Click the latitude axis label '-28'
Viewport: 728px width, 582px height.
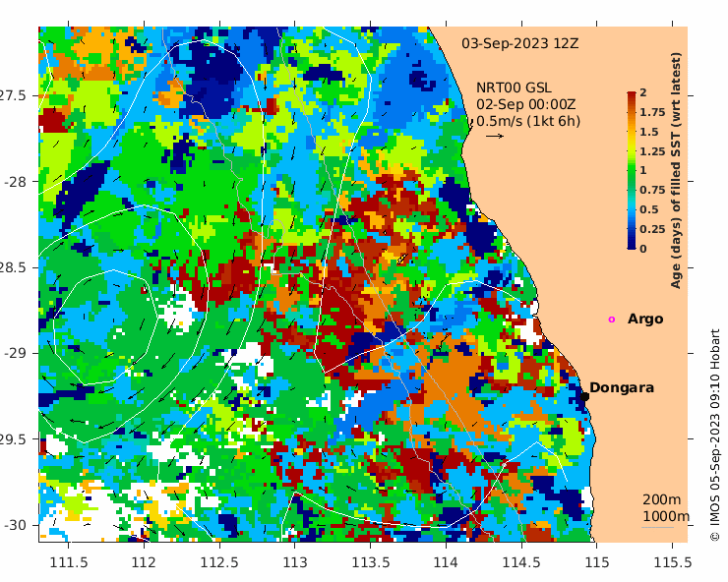[16, 182]
